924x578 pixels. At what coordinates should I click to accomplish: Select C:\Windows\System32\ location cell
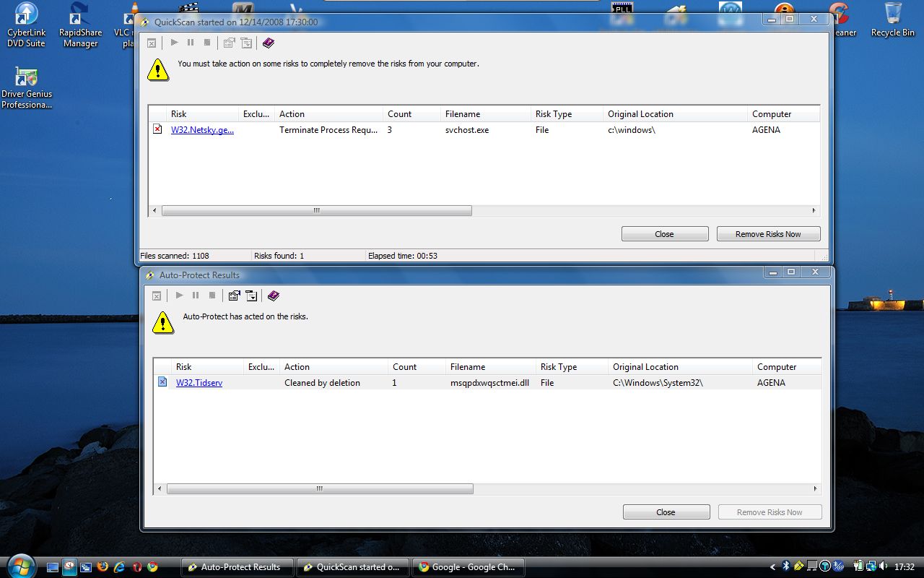pyautogui.click(x=658, y=383)
